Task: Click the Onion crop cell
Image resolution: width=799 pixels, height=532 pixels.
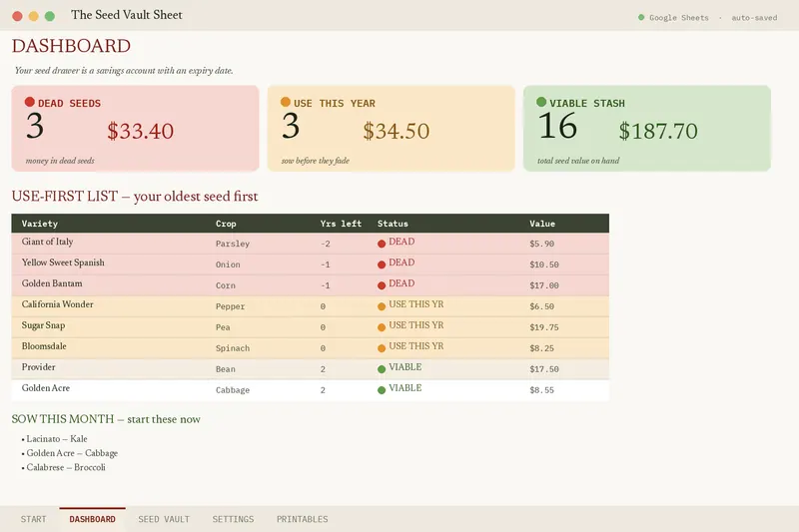Action: [228, 265]
